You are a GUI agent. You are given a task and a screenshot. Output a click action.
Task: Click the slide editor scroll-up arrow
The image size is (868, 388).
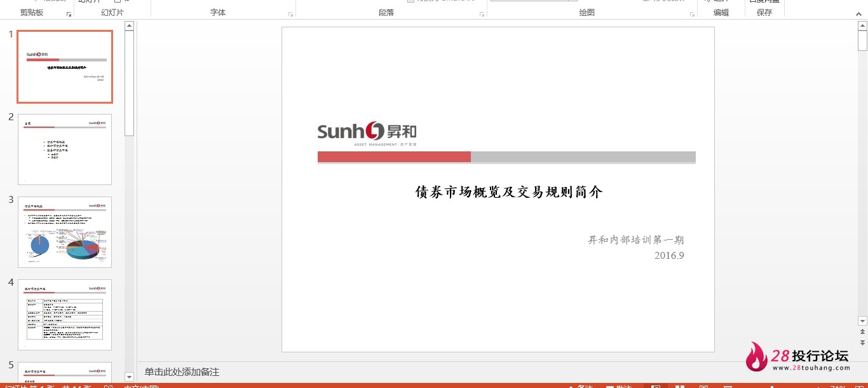(862, 25)
